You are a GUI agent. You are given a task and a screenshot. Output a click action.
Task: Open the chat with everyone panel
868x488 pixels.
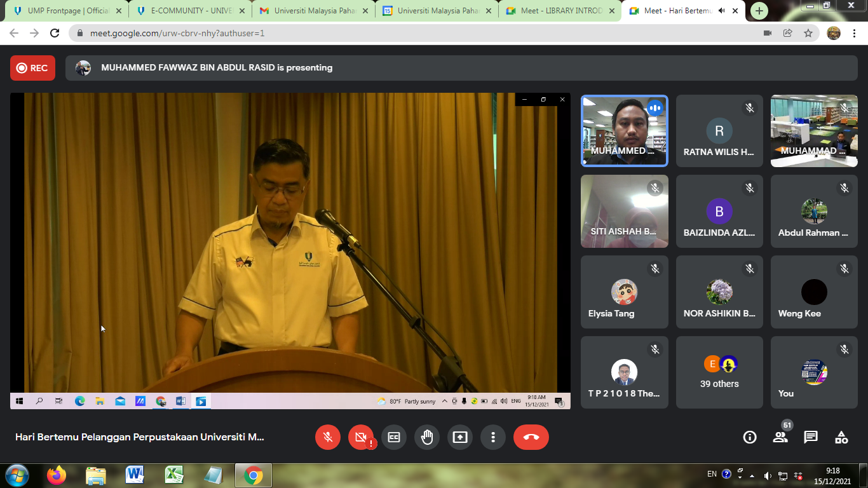pyautogui.click(x=811, y=437)
